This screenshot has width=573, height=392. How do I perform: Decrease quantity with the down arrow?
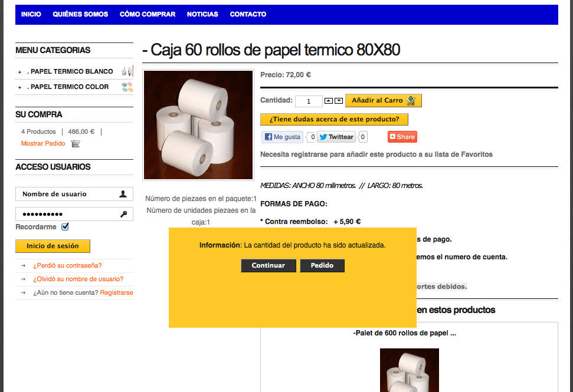click(339, 101)
